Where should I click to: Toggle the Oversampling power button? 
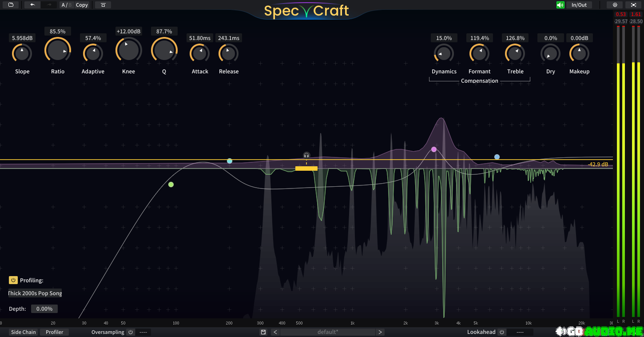(x=131, y=332)
